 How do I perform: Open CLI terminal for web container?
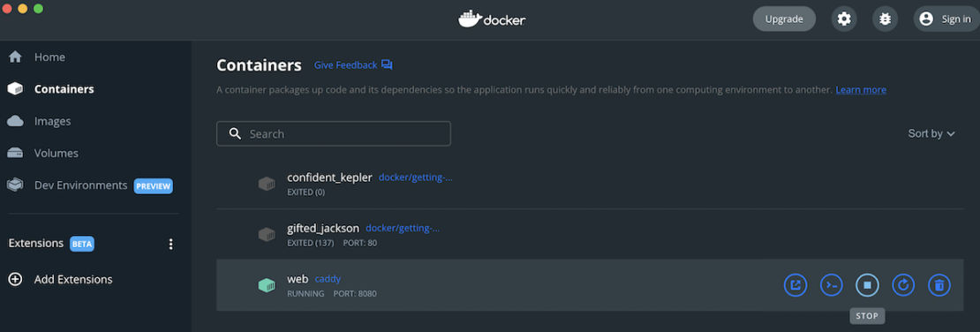[x=832, y=285]
